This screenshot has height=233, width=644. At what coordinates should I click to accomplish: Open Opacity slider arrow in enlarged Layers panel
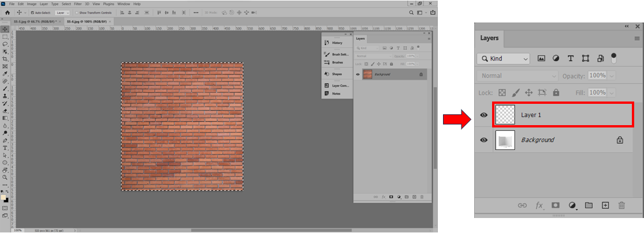pos(612,76)
